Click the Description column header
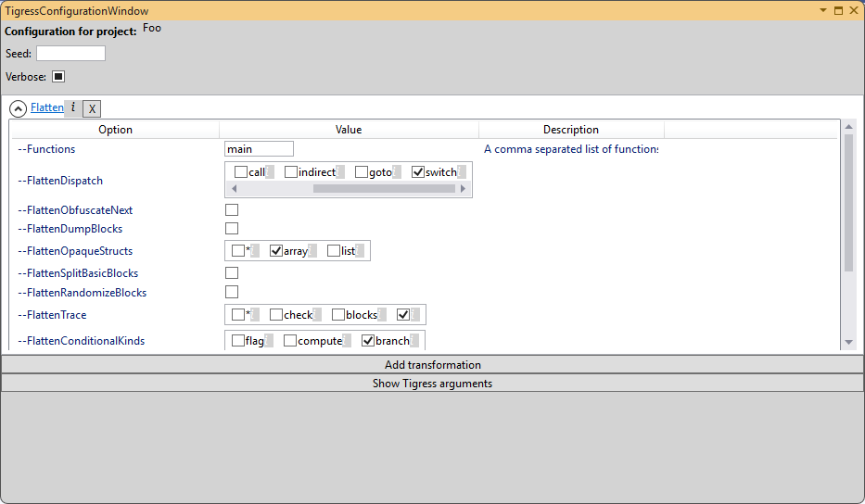The height and width of the screenshot is (504, 865). point(571,130)
